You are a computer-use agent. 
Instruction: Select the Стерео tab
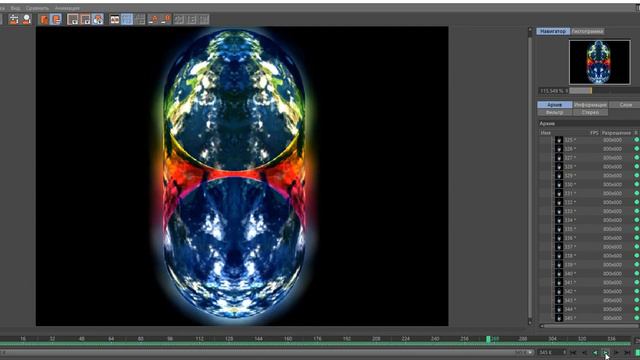coord(590,112)
